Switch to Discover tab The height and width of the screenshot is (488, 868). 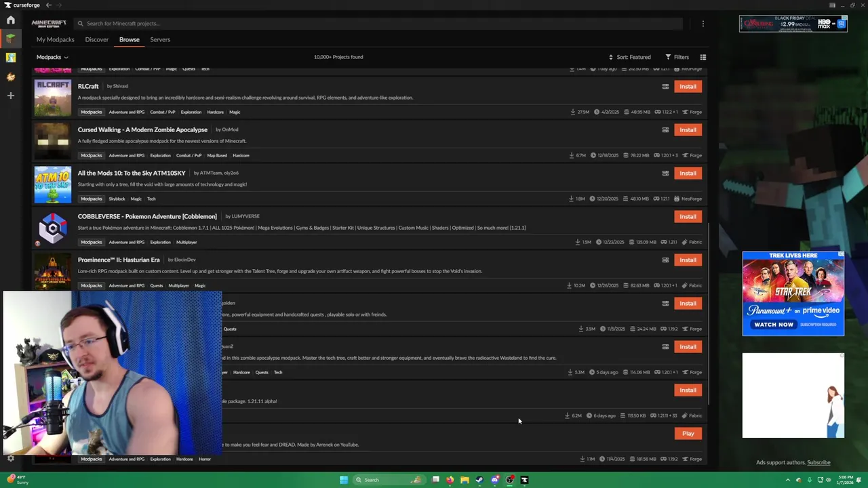pyautogui.click(x=97, y=39)
